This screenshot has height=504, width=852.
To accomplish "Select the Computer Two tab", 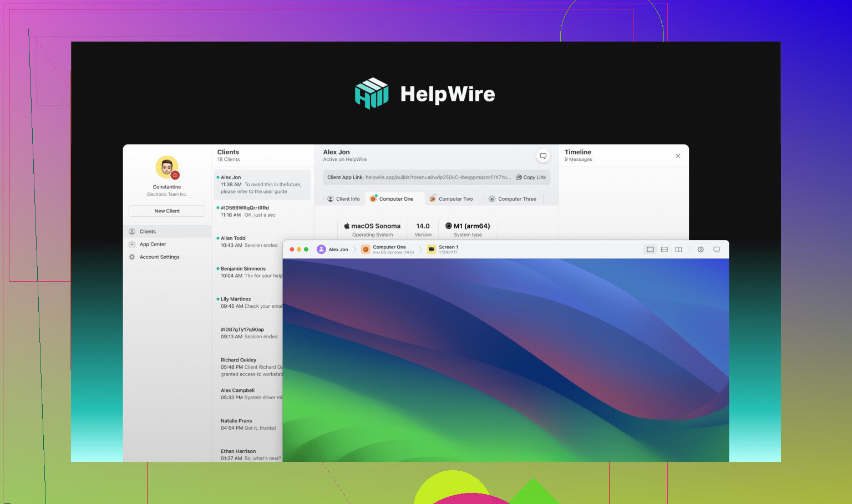I will (451, 199).
